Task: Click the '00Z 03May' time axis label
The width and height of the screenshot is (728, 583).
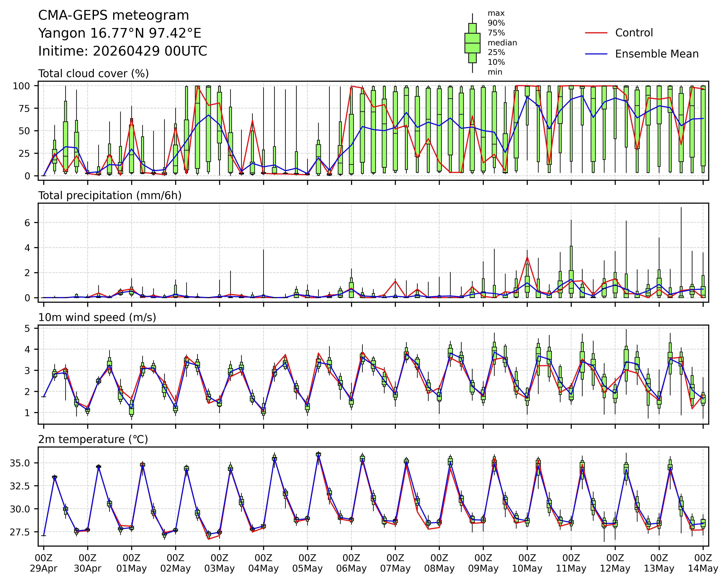Action: coord(220,563)
